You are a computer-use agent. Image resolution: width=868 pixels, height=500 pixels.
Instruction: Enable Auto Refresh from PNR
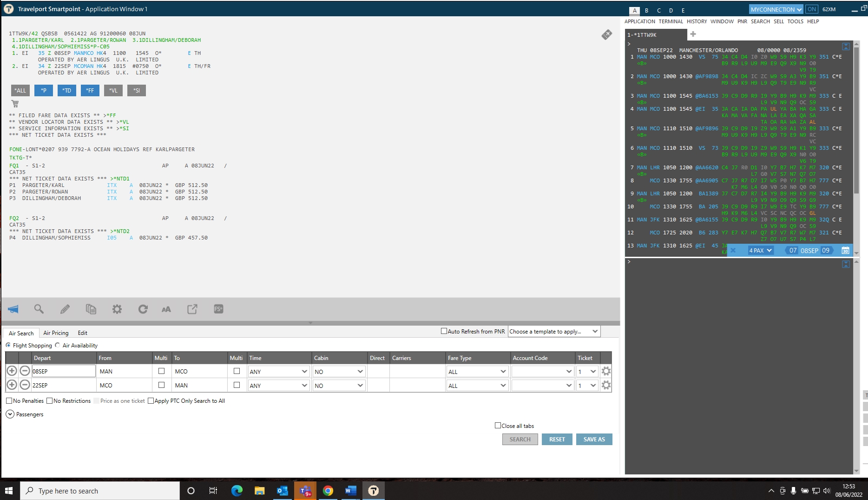pyautogui.click(x=444, y=331)
